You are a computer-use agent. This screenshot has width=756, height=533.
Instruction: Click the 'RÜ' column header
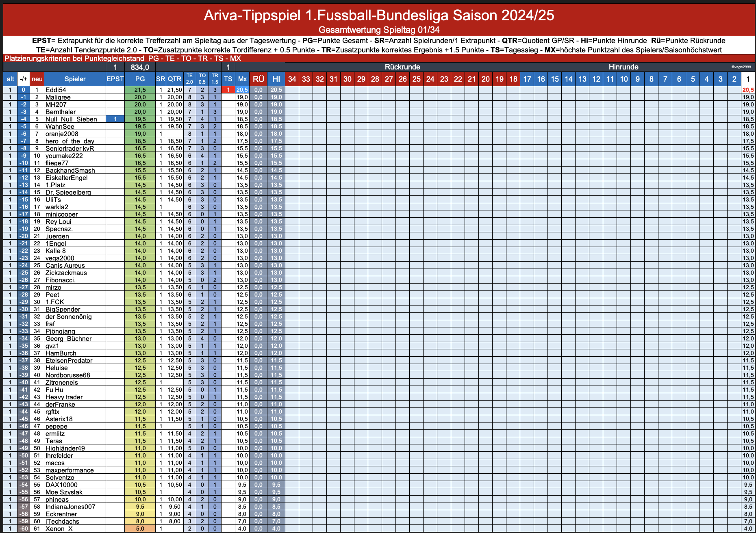coord(259,79)
